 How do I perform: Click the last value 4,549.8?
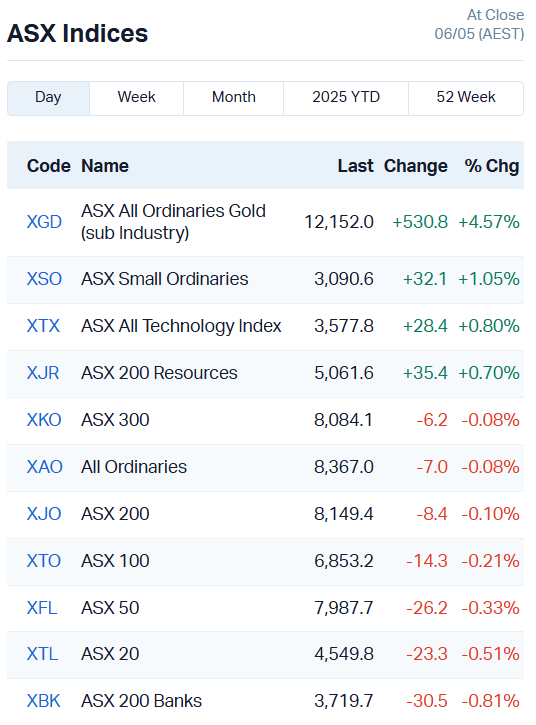tap(344, 654)
